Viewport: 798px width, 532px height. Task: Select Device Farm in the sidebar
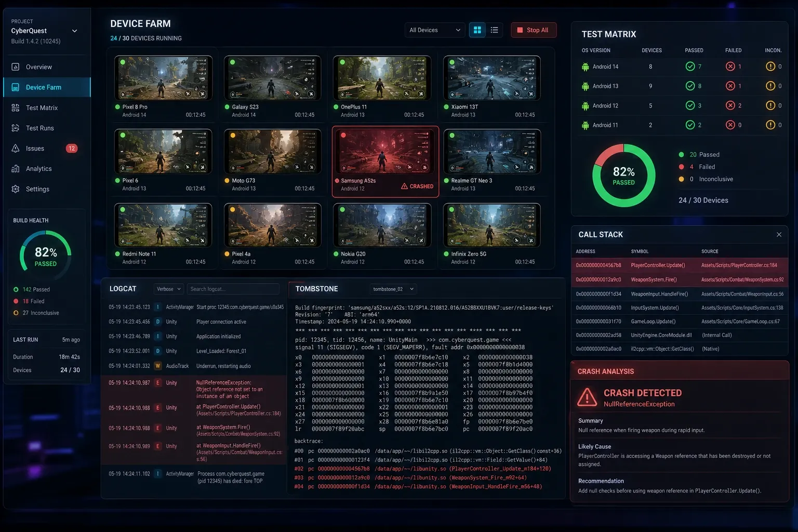[47, 87]
